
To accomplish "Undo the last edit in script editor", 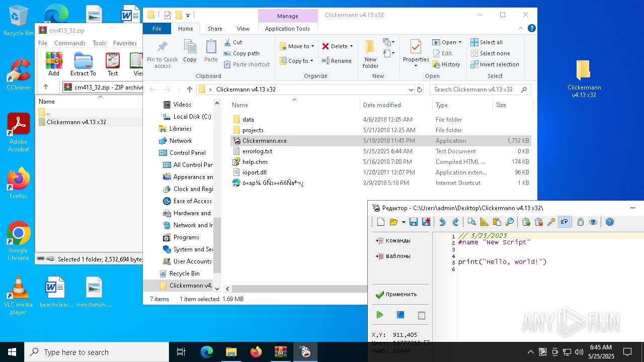I will 442,222.
